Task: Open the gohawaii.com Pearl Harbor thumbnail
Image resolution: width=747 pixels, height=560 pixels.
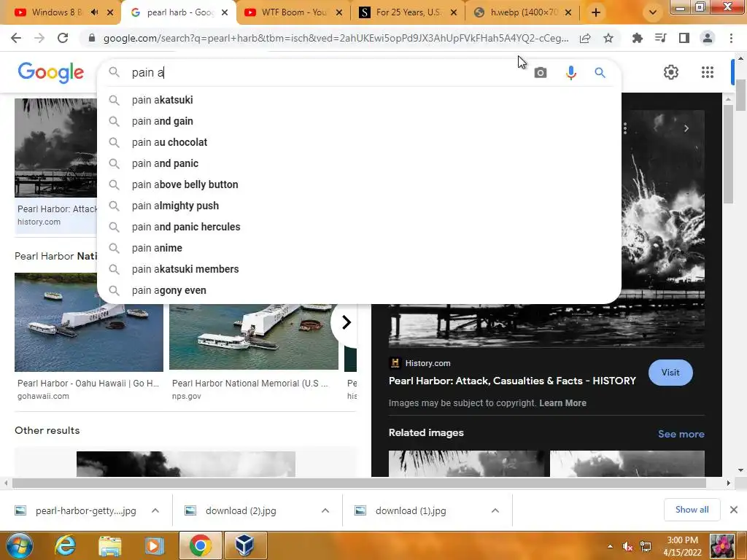Action: click(88, 322)
